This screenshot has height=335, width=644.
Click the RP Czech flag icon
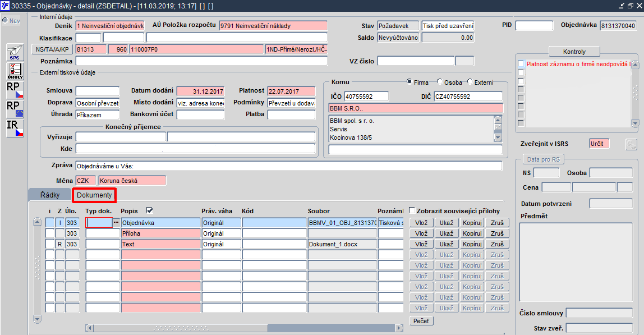point(15,90)
